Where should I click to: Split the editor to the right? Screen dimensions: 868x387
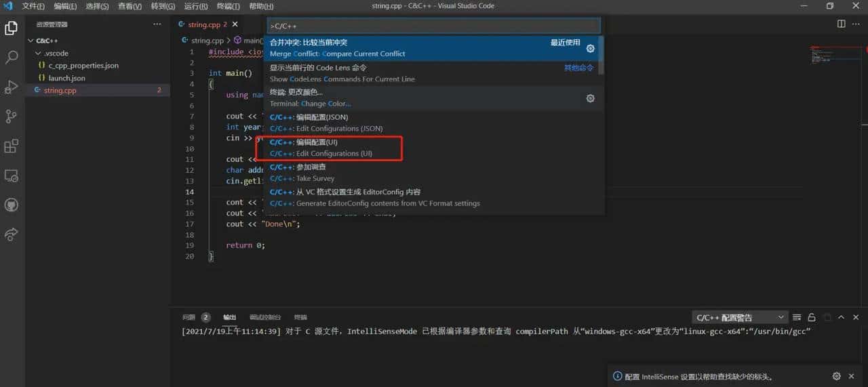(841, 24)
